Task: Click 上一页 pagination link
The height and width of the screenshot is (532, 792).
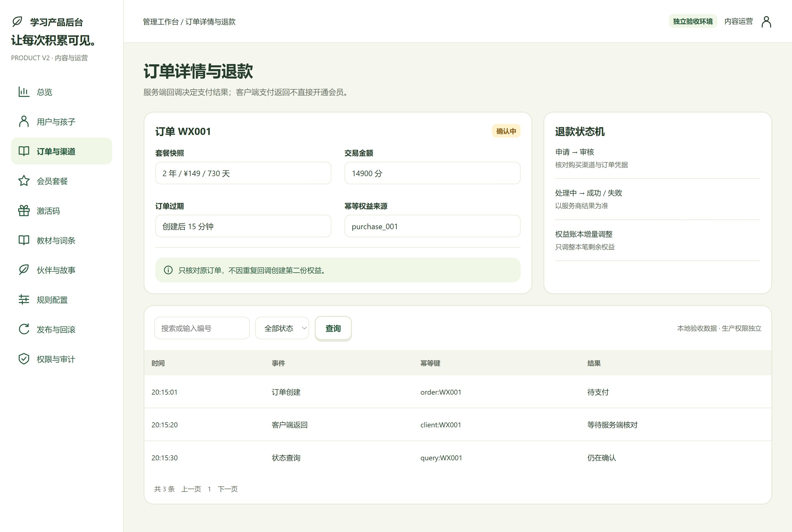Action: pyautogui.click(x=191, y=489)
